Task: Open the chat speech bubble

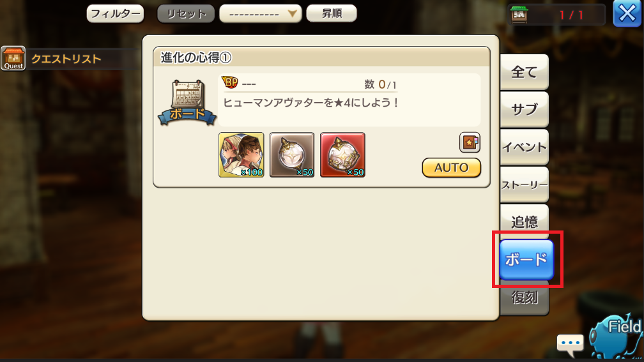Action: pos(570,345)
